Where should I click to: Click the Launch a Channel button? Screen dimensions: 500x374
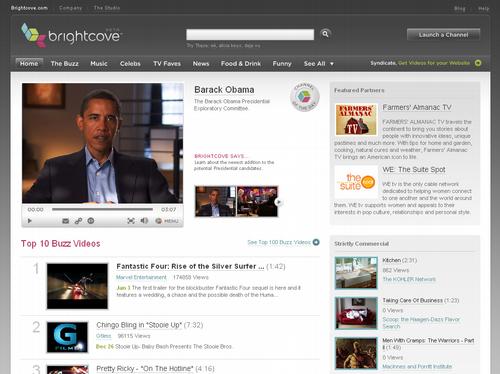(x=443, y=35)
